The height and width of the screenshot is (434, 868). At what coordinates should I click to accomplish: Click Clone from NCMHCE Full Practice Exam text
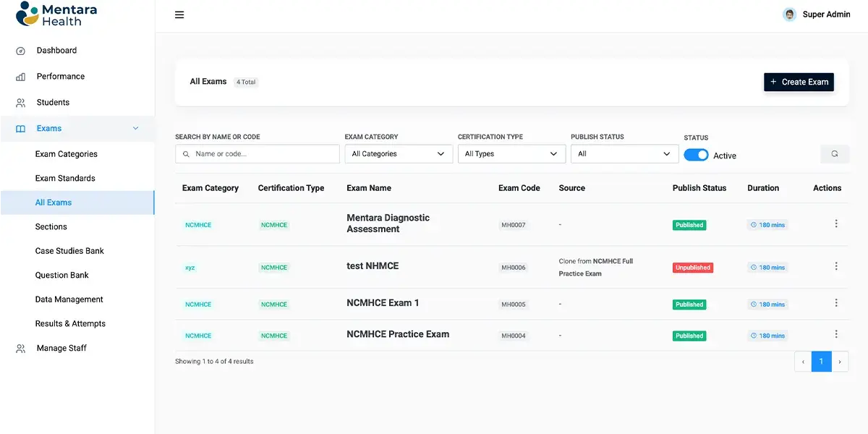[596, 268]
